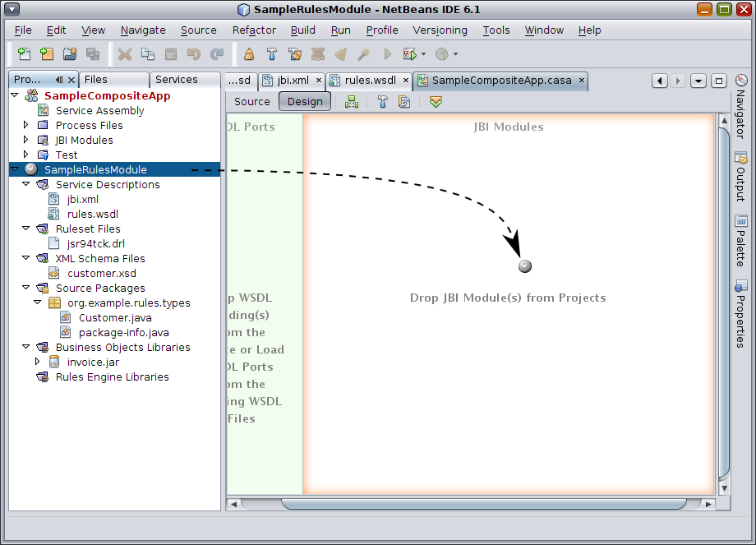Click the vertical scrollbar down arrow

tap(724, 488)
